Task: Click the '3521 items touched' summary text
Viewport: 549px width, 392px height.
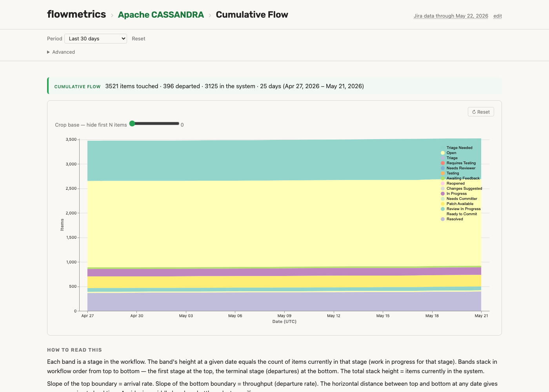Action: coord(132,86)
